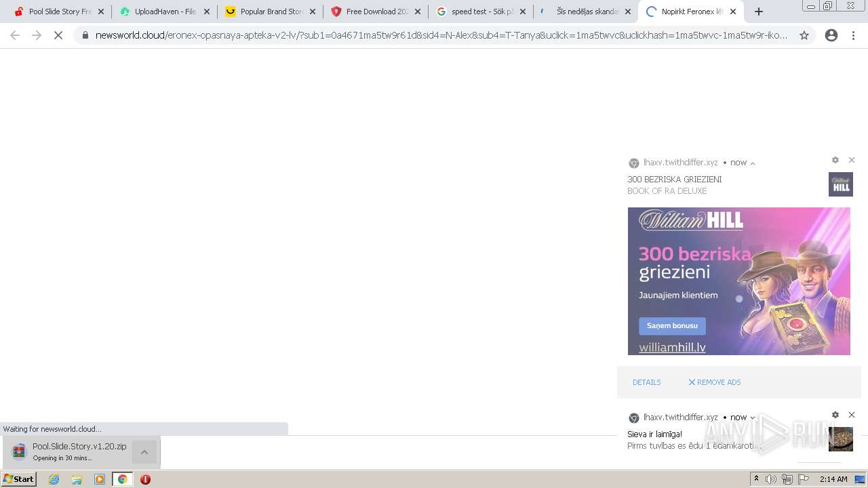Open File Explorer from taskbar
Image resolution: width=868 pixels, height=488 pixels.
(x=77, y=479)
